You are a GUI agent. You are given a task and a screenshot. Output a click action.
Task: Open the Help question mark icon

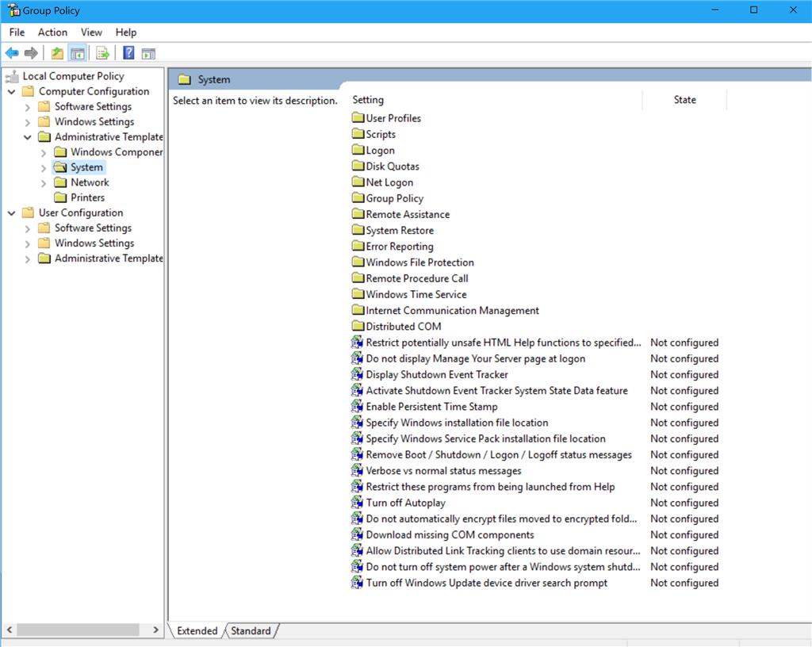tap(128, 53)
